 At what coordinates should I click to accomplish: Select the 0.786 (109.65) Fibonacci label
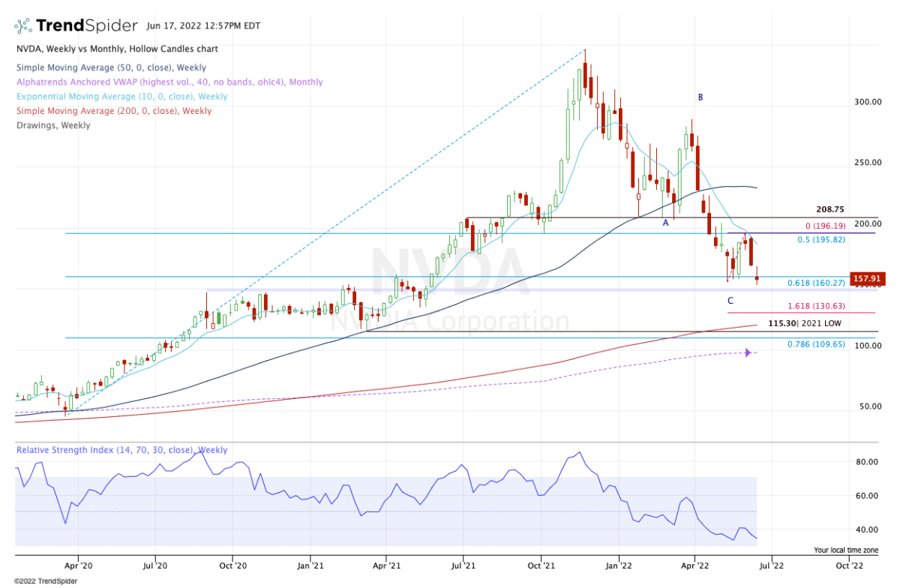click(x=816, y=344)
